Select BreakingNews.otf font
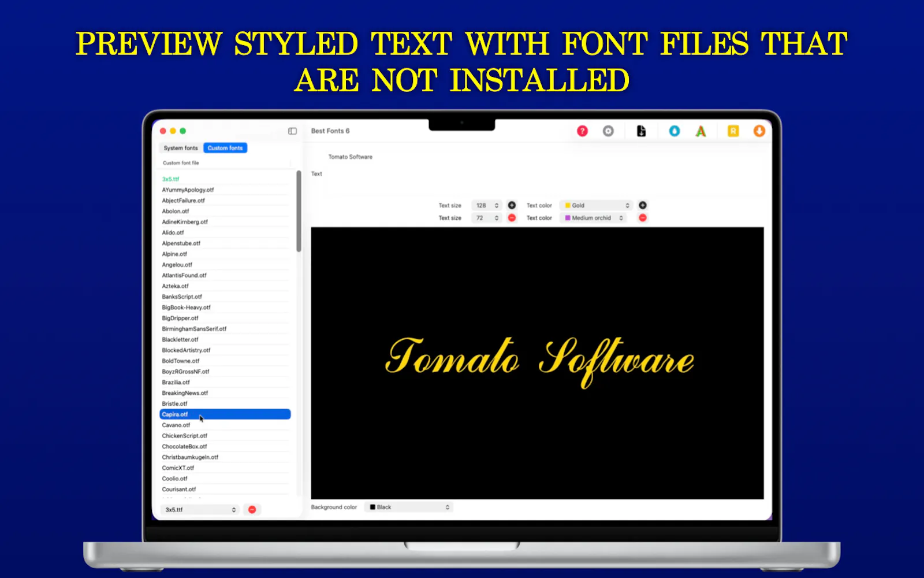Image resolution: width=924 pixels, height=578 pixels. tap(225, 393)
